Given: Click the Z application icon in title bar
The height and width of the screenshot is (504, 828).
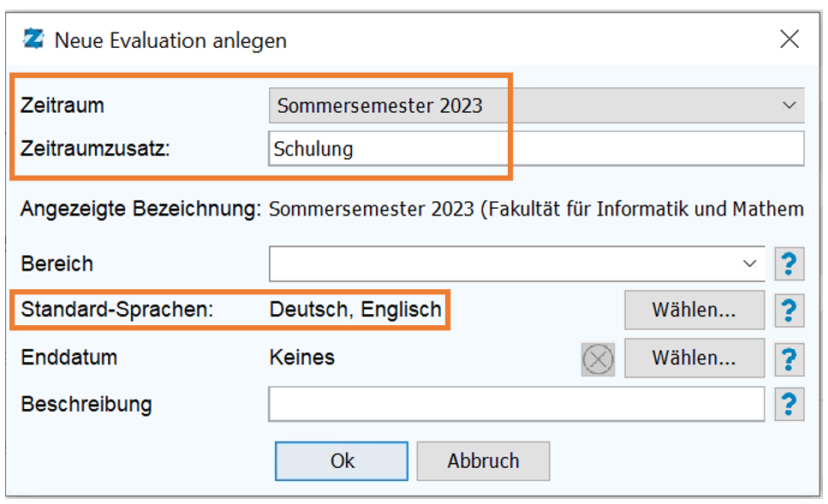Looking at the screenshot, I should pyautogui.click(x=33, y=39).
